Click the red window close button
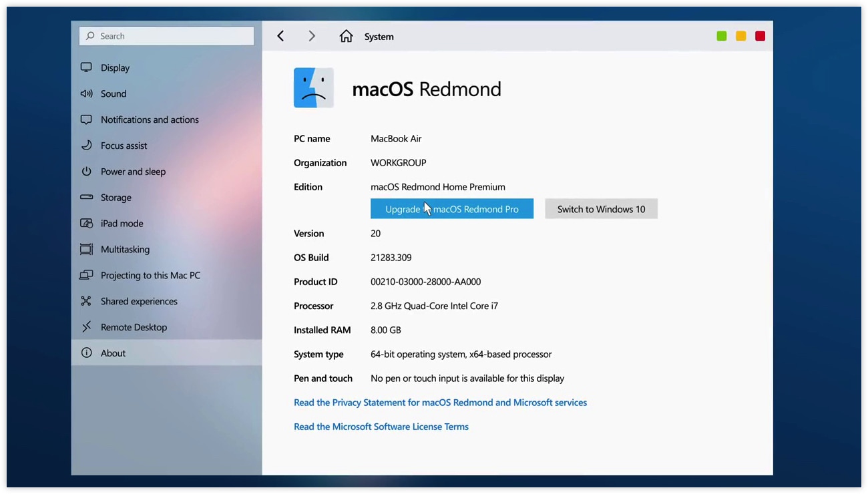 point(760,36)
